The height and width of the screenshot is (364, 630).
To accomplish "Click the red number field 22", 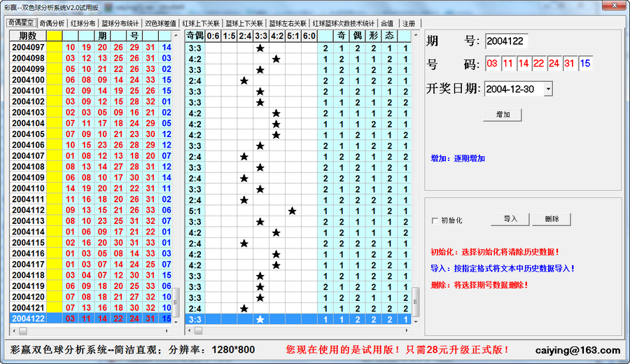I will [539, 64].
